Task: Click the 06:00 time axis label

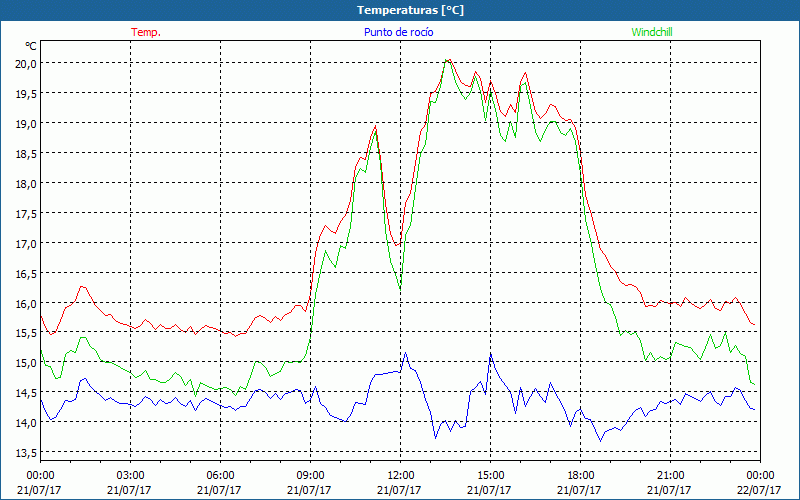Action: (220, 475)
